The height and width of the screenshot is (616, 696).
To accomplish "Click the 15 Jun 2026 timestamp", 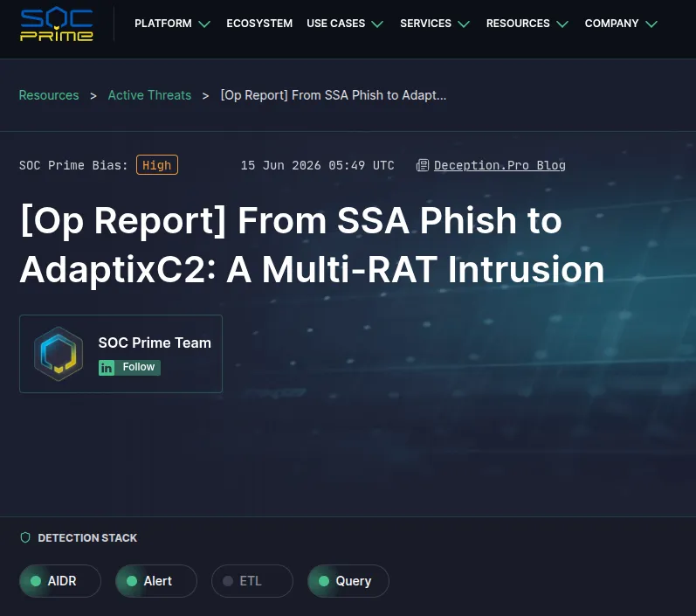I will [x=317, y=165].
